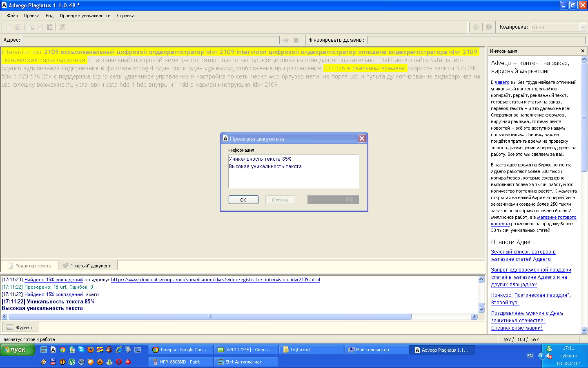Open Конкурс Поэтическая пародия link
Image resolution: width=588 pixels, height=368 pixels.
531,299
